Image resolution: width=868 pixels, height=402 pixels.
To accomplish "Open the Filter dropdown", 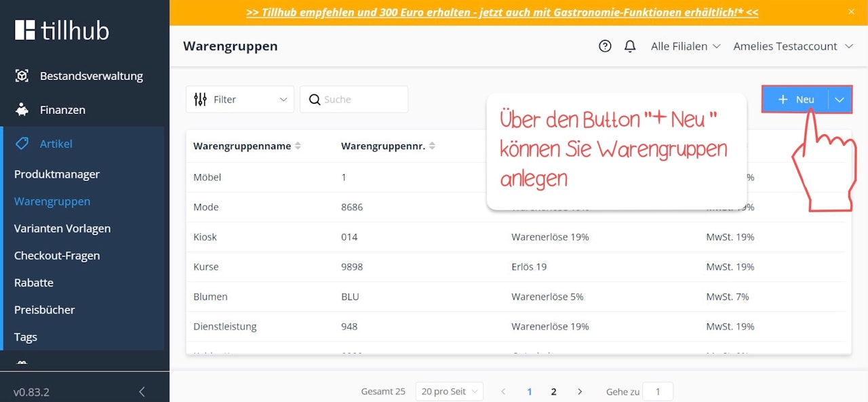I will point(240,99).
